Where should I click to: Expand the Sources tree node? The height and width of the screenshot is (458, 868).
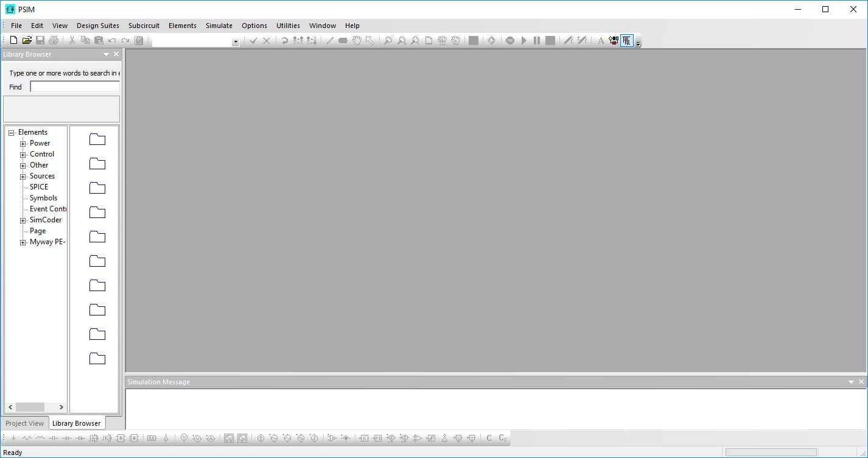pos(23,177)
